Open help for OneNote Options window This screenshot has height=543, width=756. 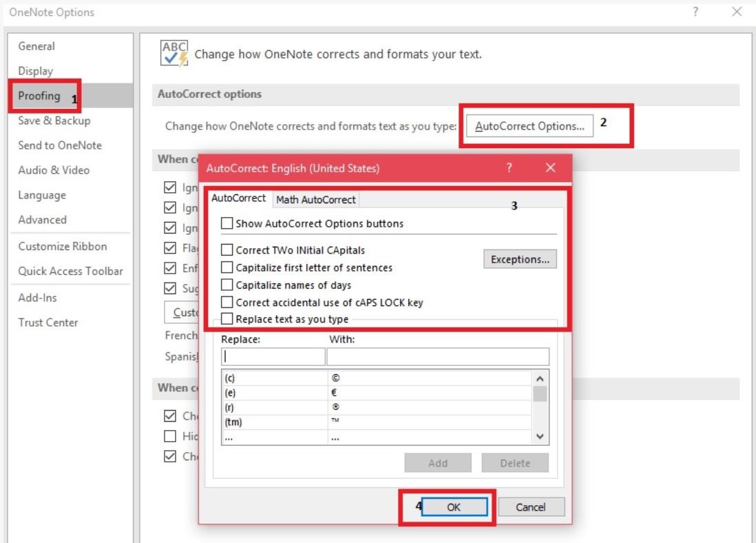point(695,12)
